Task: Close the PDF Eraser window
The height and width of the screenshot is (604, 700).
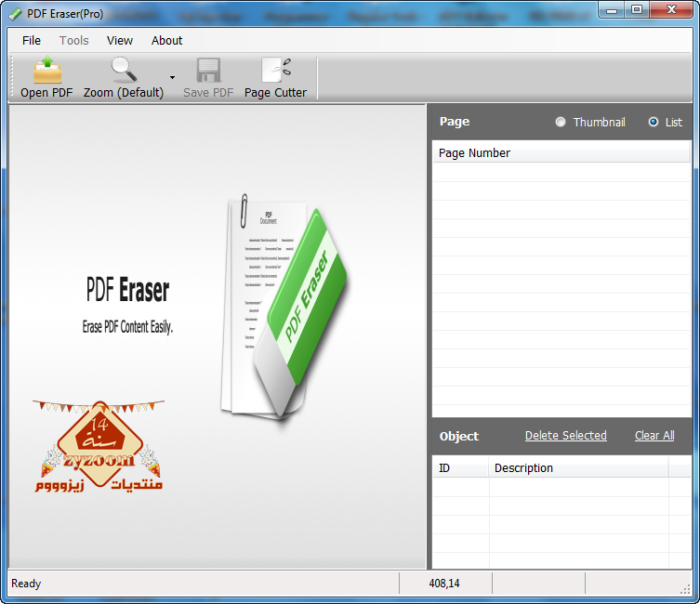Action: tap(671, 10)
